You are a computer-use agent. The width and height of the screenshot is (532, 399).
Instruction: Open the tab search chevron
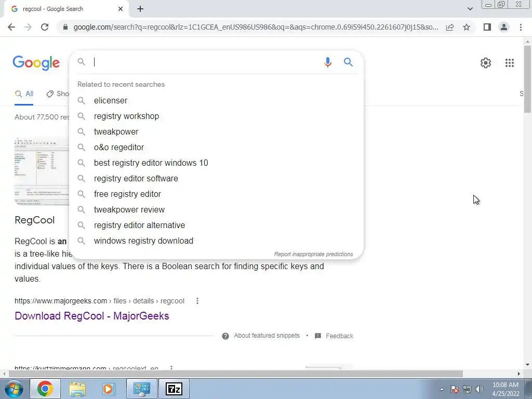(x=470, y=9)
